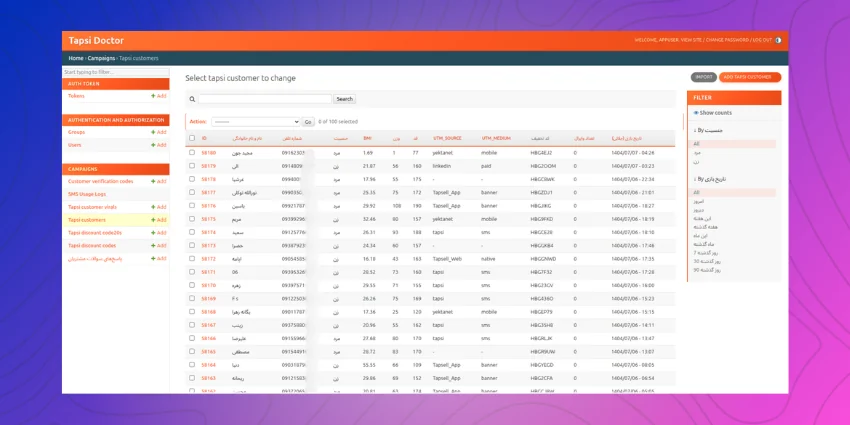Click the ADD TAPSI CUSTOMER button
The height and width of the screenshot is (425, 850).
coord(750,77)
